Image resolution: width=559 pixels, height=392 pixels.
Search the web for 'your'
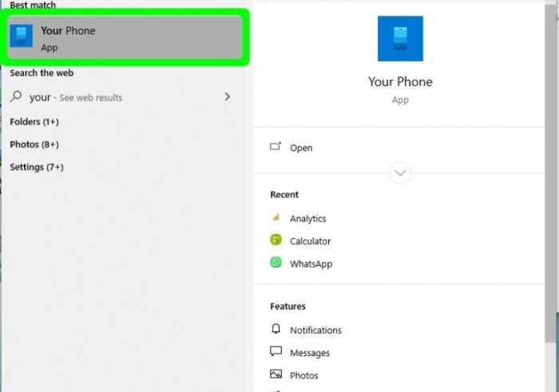pos(121,97)
